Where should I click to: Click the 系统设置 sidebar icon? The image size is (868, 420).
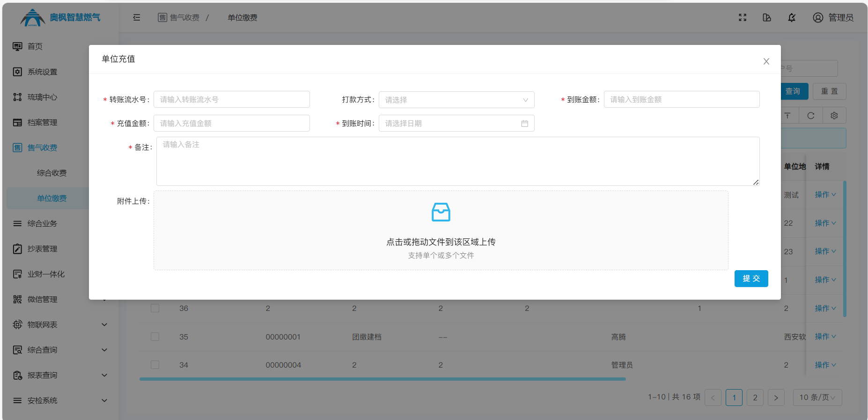17,72
